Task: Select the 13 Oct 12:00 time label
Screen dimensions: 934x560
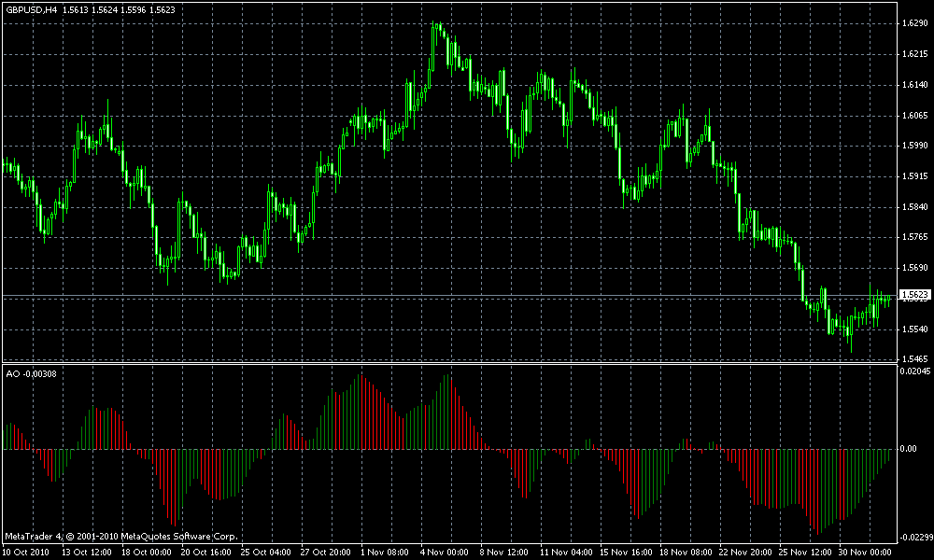Action: pyautogui.click(x=87, y=553)
